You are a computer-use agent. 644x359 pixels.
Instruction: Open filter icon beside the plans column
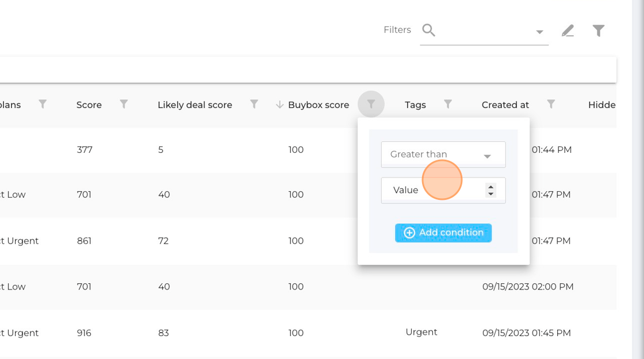point(43,104)
